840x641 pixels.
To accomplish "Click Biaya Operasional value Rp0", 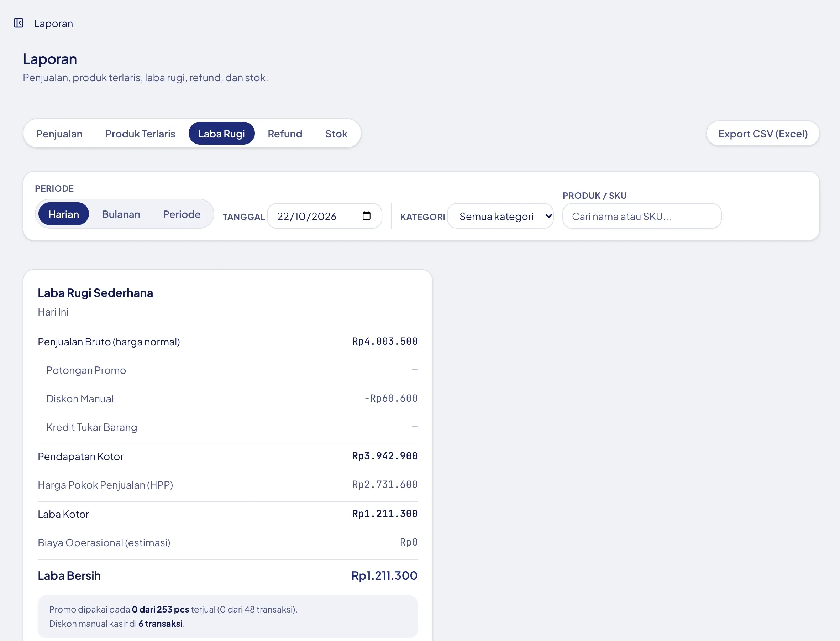I will (409, 542).
